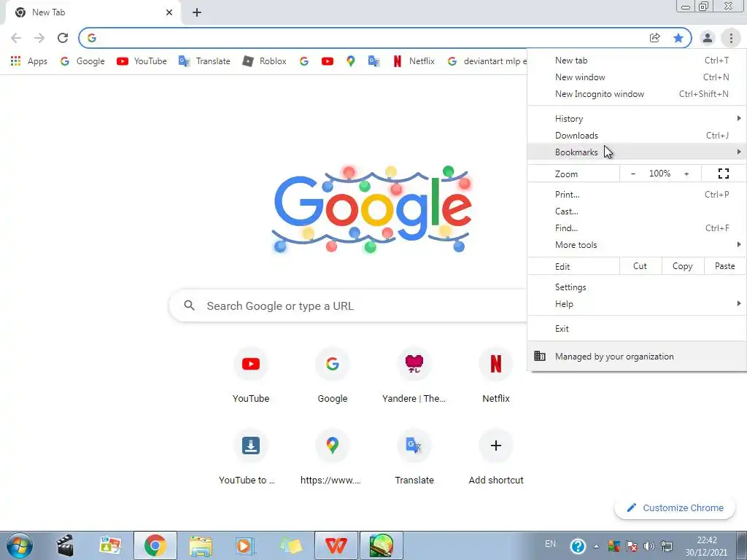Viewport: 747px width, 560px height.
Task: Open the Google shortcut tile
Action: pos(333,376)
